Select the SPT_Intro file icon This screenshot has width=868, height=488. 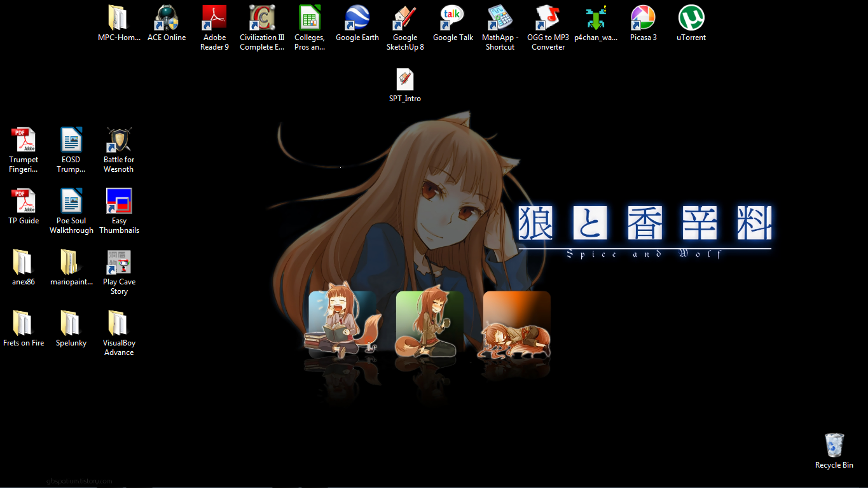tap(405, 80)
